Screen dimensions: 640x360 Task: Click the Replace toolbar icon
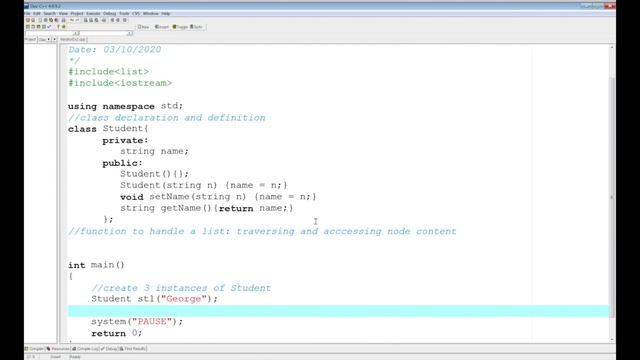[x=91, y=20]
